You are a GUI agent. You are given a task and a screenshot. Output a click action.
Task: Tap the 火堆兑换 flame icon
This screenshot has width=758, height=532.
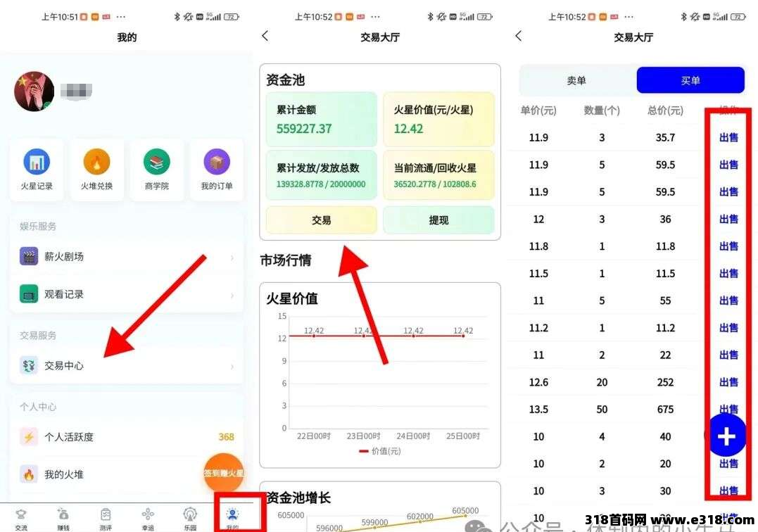pyautogui.click(x=96, y=163)
